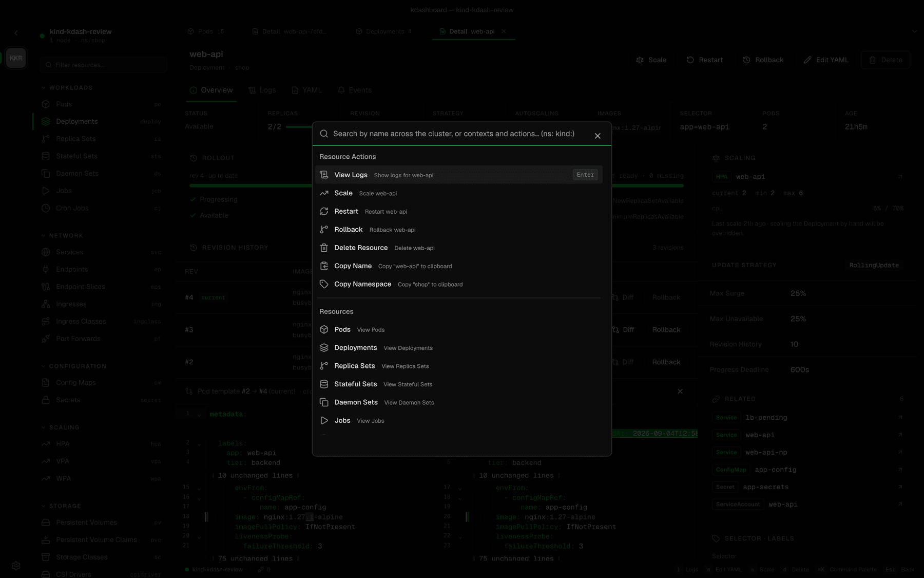Collapse the Network section
The height and width of the screenshot is (578, 924).
[x=62, y=235]
